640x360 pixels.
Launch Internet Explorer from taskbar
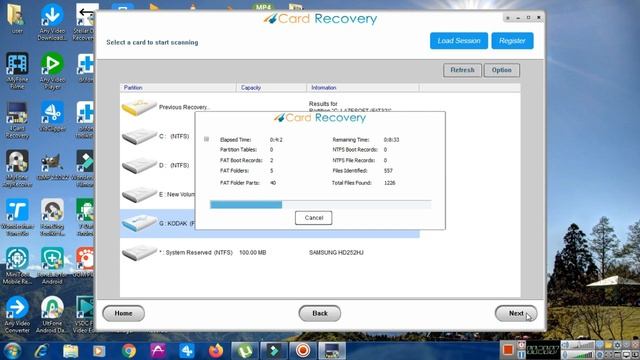[x=41, y=351]
